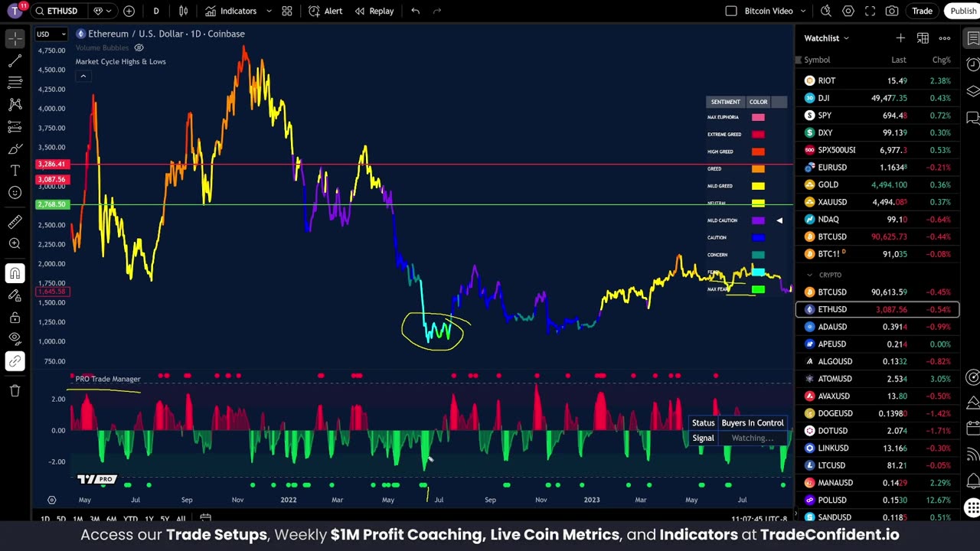980x551 pixels.
Task: Select GOLD in the watchlist
Action: [877, 184]
